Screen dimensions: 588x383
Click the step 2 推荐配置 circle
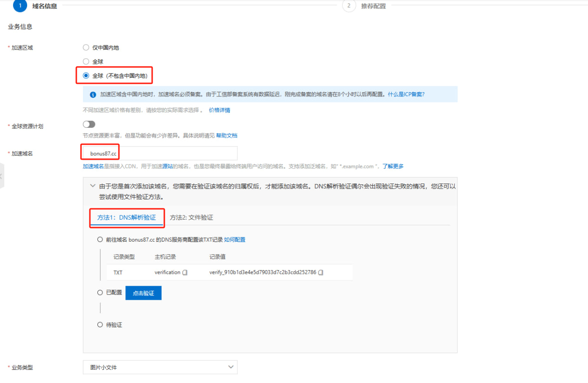point(349,6)
